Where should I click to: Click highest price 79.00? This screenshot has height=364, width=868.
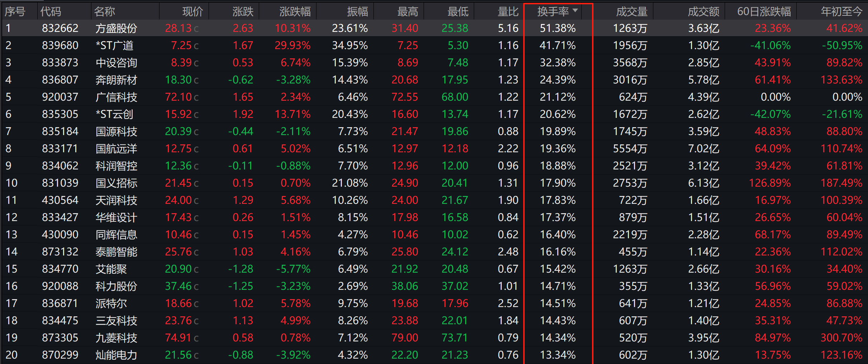point(405,338)
